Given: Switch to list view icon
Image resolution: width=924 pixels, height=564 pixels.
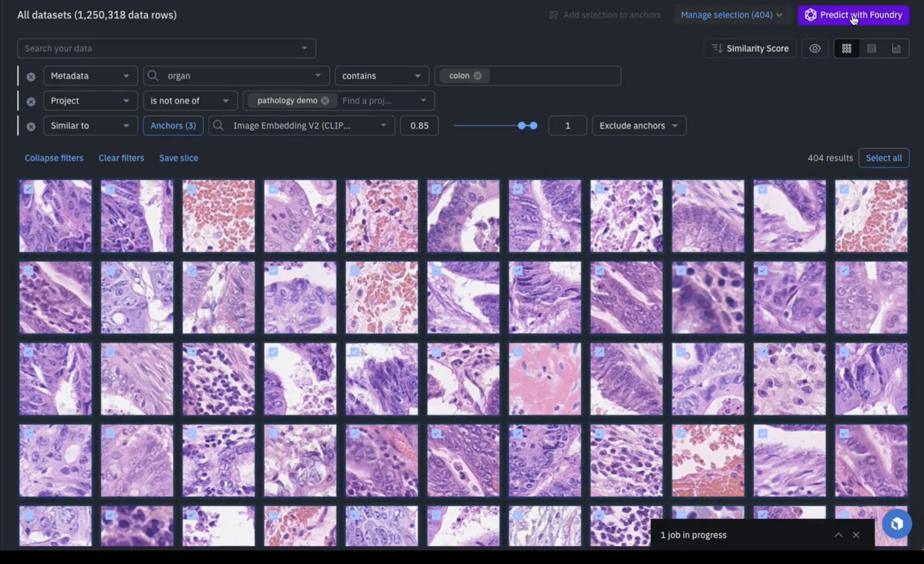Looking at the screenshot, I should [871, 49].
